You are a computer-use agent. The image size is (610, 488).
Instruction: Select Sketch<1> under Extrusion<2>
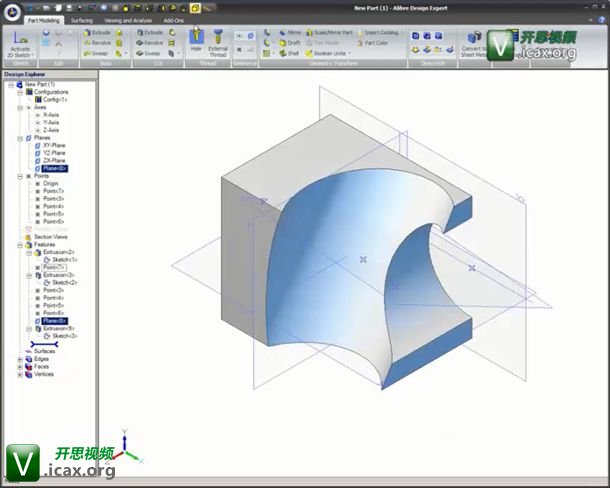[x=65, y=260]
